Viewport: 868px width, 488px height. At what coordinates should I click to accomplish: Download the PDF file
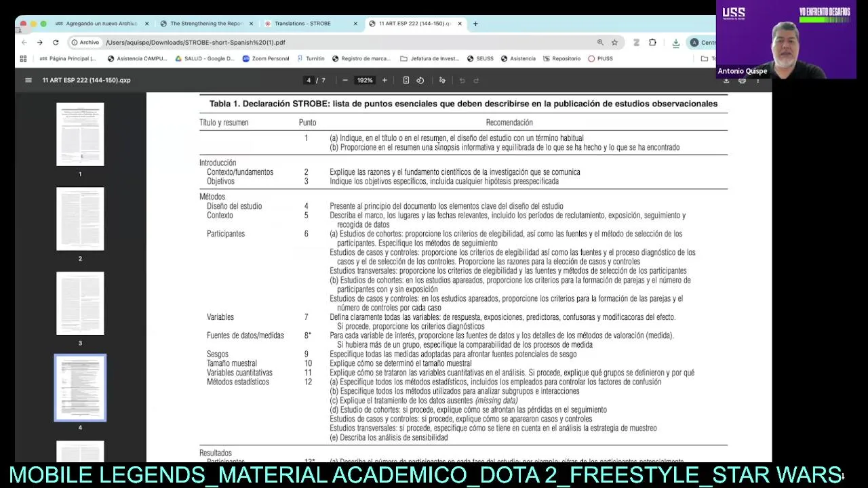click(x=726, y=80)
